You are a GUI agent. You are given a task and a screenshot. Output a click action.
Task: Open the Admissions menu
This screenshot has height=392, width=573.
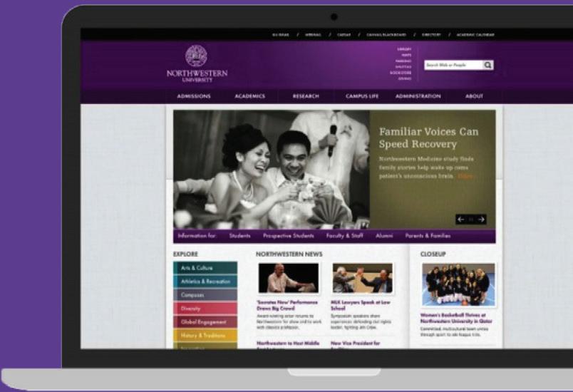click(194, 96)
